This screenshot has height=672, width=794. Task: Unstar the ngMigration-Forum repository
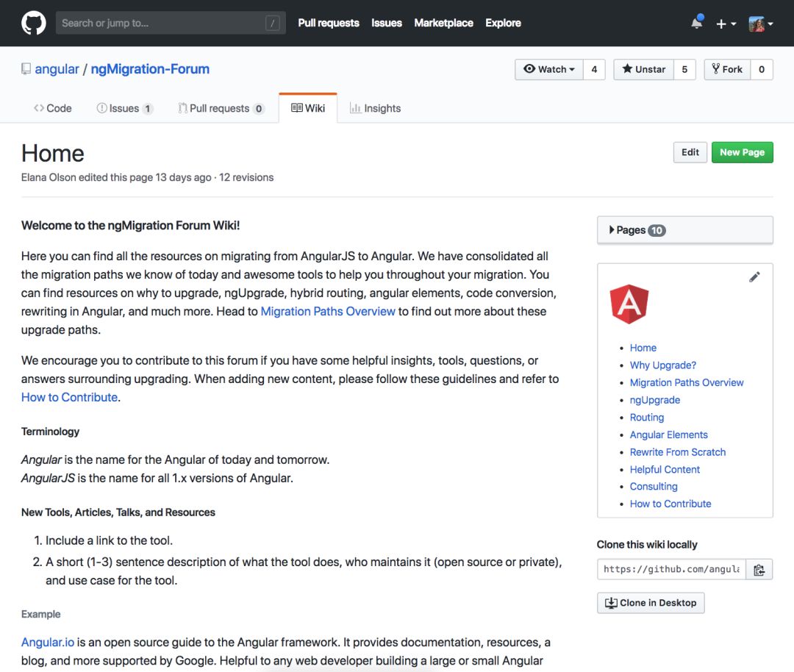pyautogui.click(x=643, y=69)
